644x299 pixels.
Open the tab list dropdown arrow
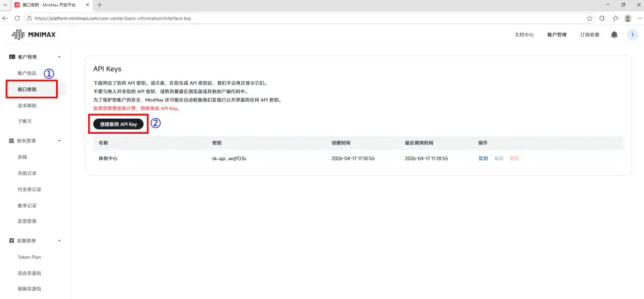[5, 5]
